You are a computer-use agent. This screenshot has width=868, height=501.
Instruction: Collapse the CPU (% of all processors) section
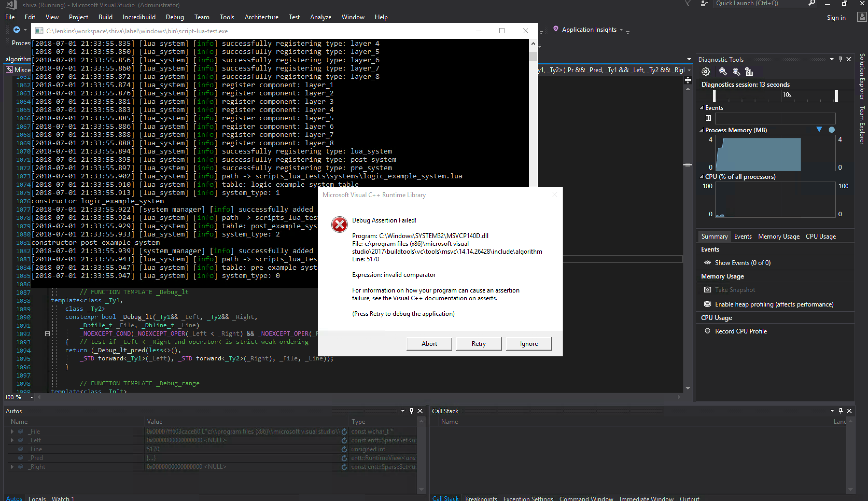[701, 177]
